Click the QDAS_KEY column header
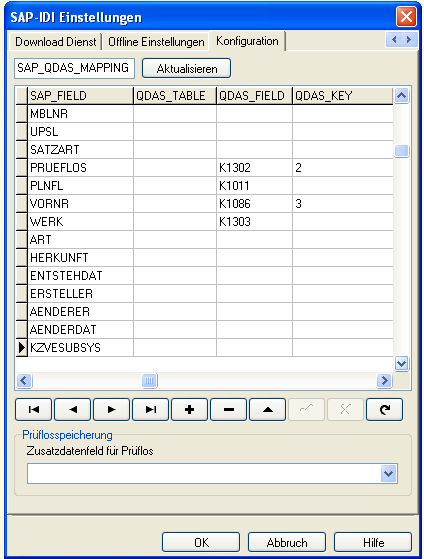 tap(343, 96)
